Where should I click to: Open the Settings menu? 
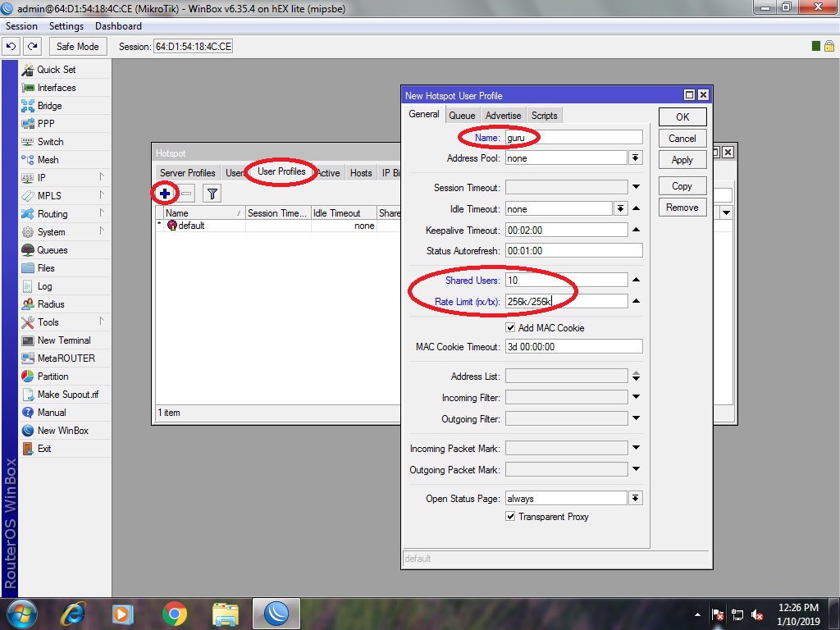(x=66, y=26)
